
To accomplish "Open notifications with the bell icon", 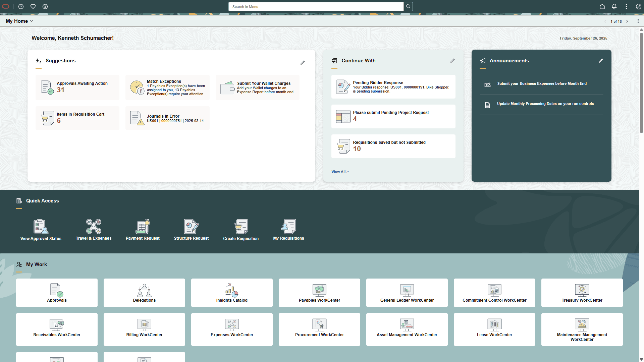I will pos(614,6).
